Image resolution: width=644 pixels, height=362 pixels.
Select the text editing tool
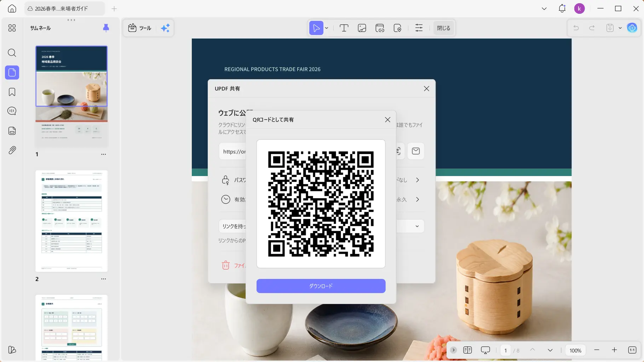tap(344, 28)
